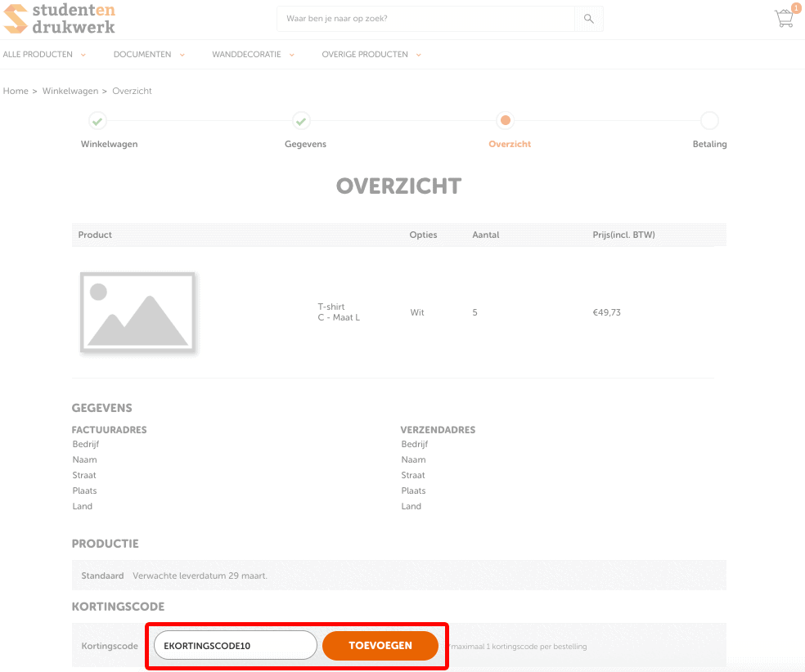
Task: Click the Kortingscode input field
Action: [x=235, y=645]
